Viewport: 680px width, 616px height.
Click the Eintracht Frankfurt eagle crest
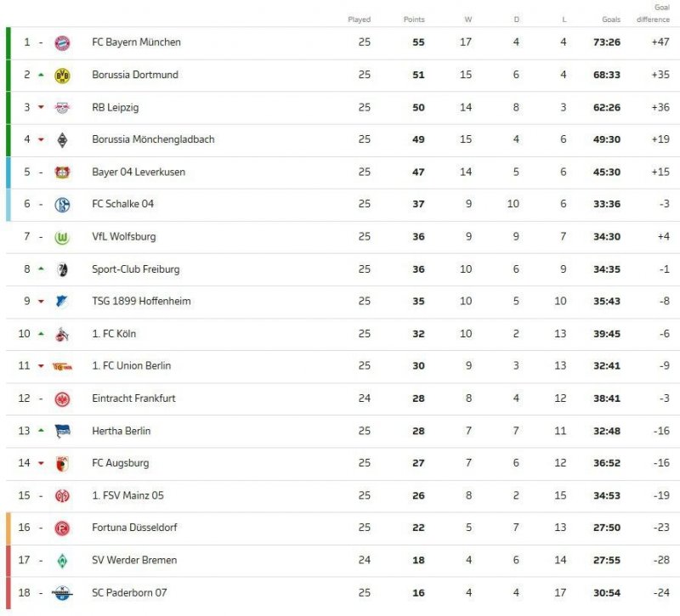tap(62, 398)
